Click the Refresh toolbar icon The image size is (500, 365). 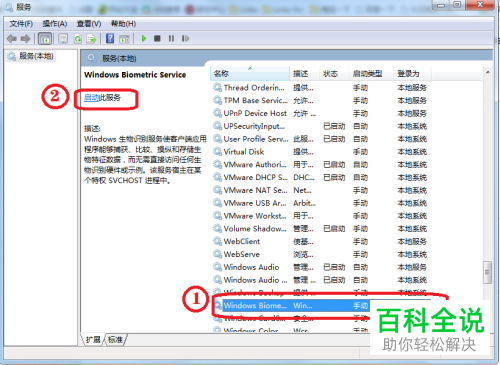click(x=78, y=39)
